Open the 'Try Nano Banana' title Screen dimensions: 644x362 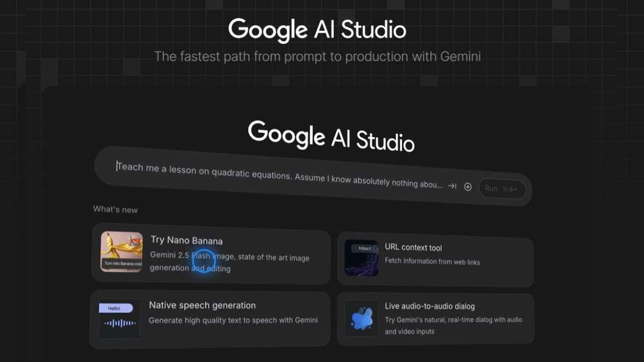tap(186, 240)
